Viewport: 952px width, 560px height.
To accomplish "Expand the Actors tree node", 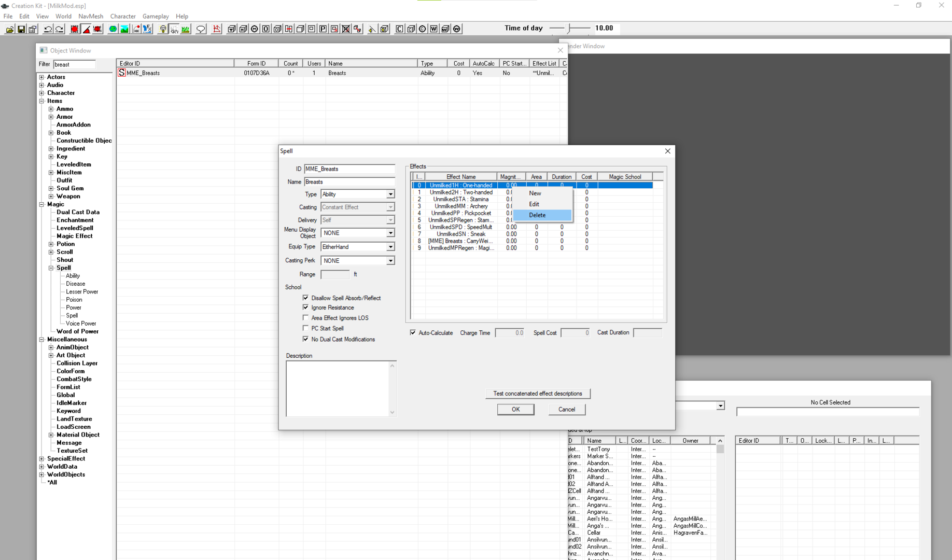I will tap(41, 77).
